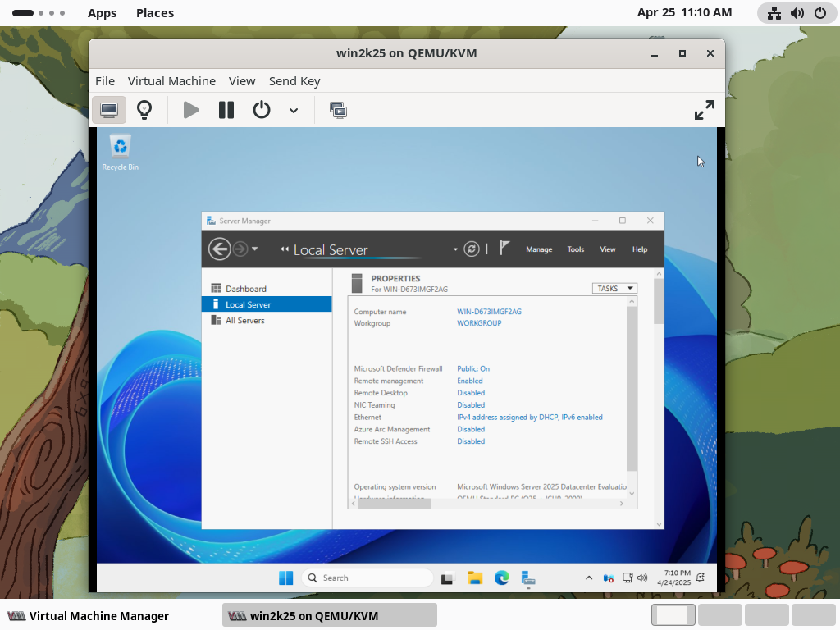Click Remote Desktop Disabled link
The image size is (840, 630).
click(x=471, y=393)
